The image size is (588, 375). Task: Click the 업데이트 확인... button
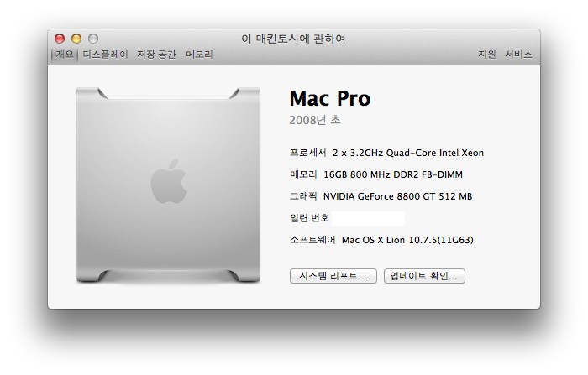[x=424, y=276]
